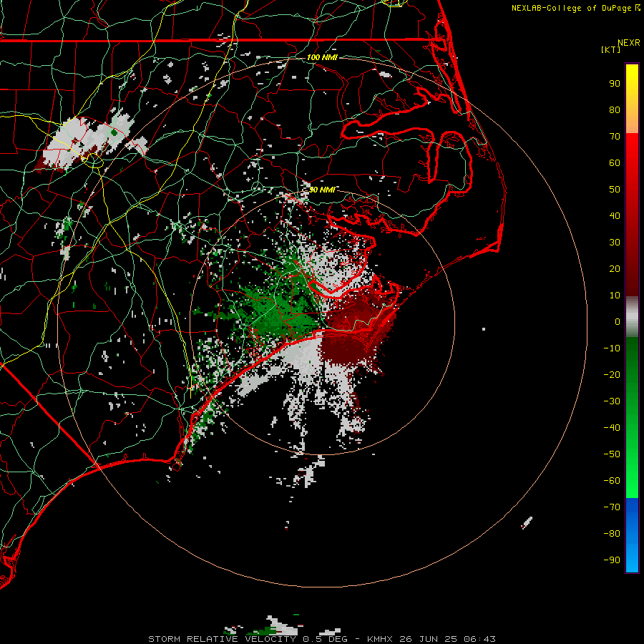Pick the blue segment at the bottom of color bar
The image size is (644, 644).
632,535
